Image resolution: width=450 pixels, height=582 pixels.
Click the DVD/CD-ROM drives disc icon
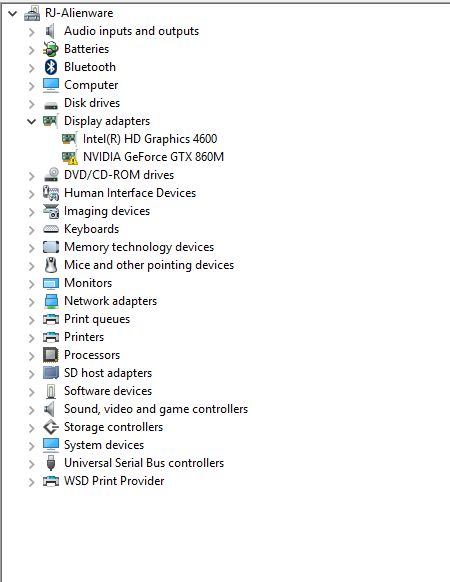(x=51, y=175)
